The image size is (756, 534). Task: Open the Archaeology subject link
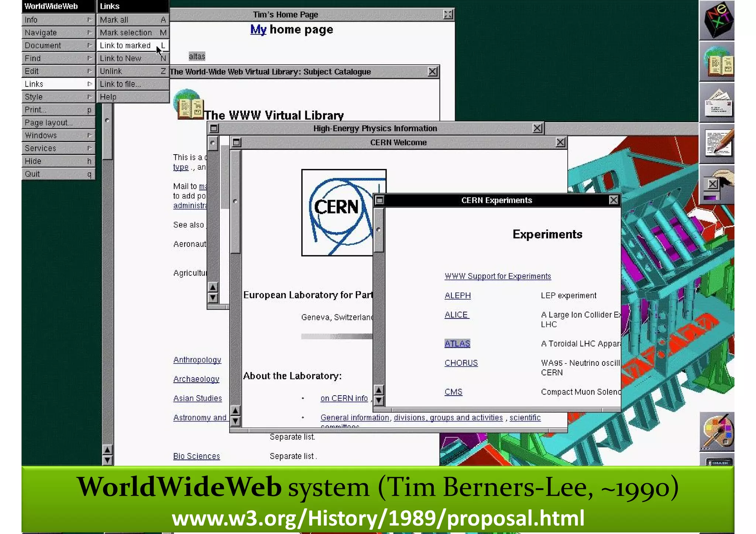tap(196, 379)
